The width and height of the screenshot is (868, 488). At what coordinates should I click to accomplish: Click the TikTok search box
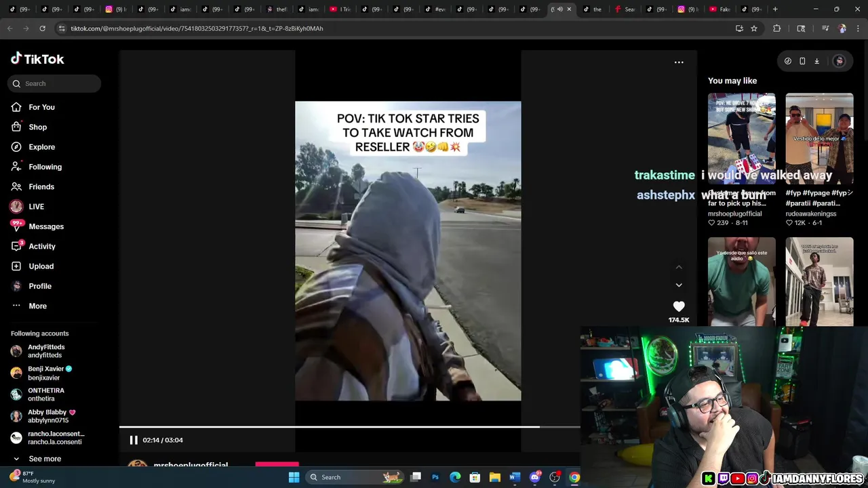(x=54, y=83)
